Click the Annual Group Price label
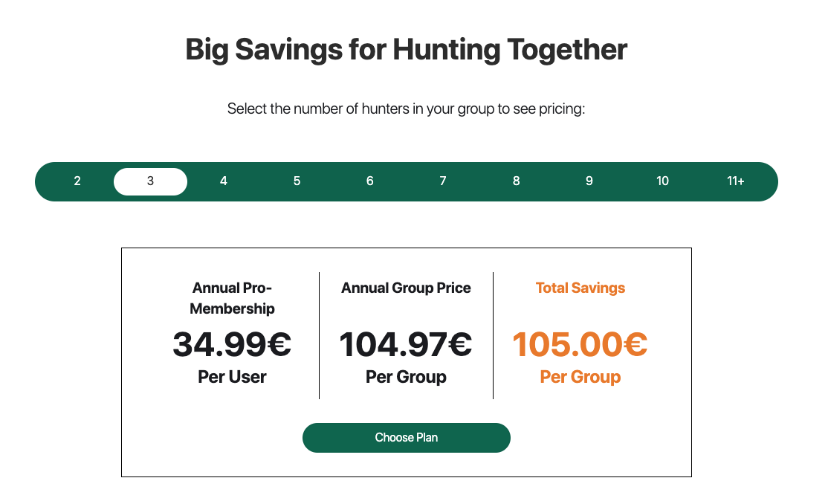 coord(406,288)
